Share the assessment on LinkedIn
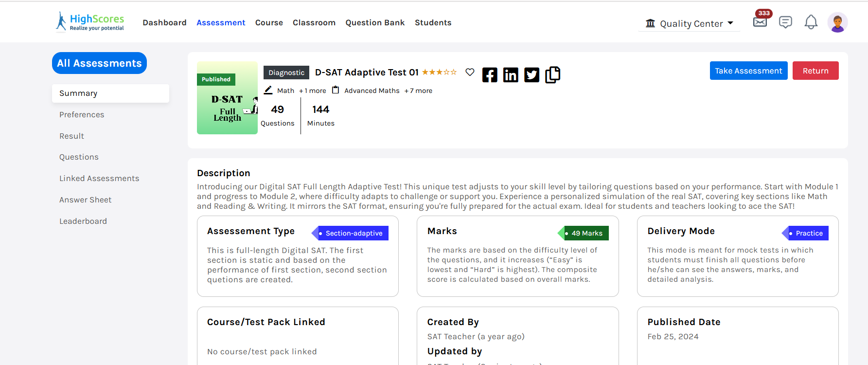Viewport: 868px width, 365px height. pyautogui.click(x=511, y=75)
